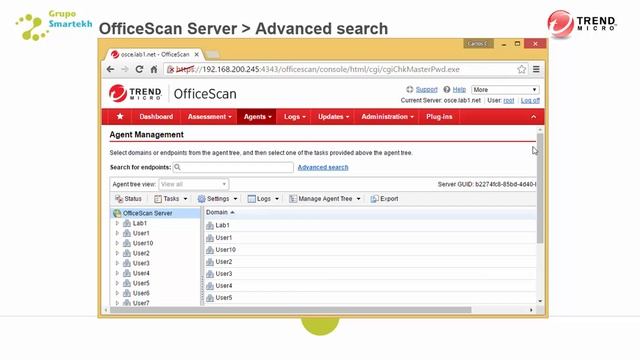This screenshot has width=640, height=360.
Task: Click the Help question mark icon
Action: pyautogui.click(x=447, y=89)
